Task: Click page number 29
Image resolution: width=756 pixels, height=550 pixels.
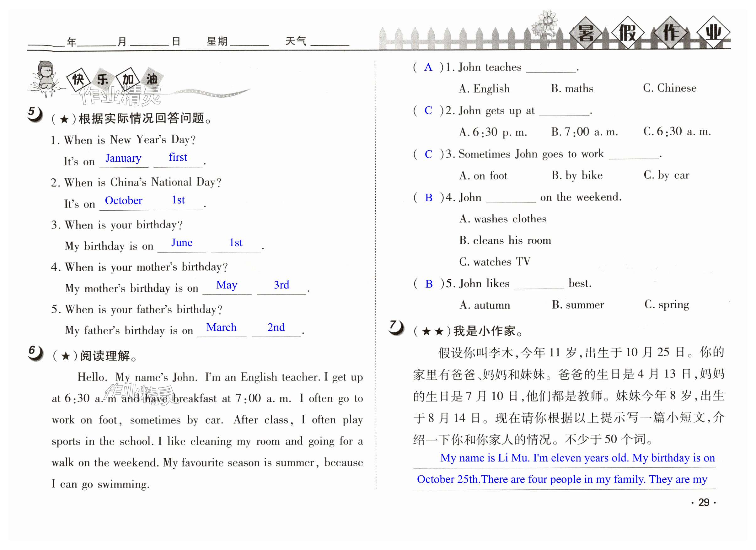Action: [703, 502]
